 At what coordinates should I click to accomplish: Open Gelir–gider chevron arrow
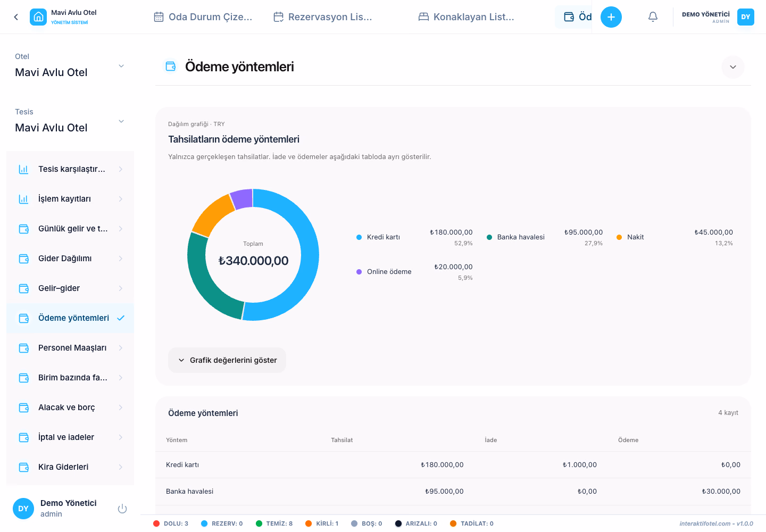(121, 288)
